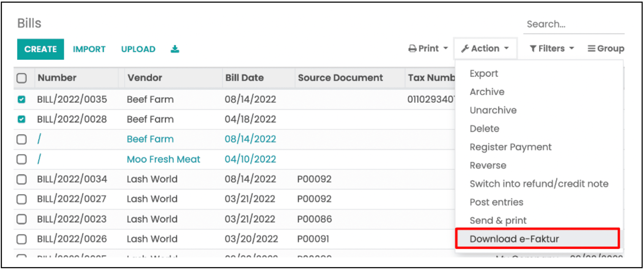This screenshot has height=269, width=644.
Task: Tick the select-all checkbox in table header
Action: click(22, 78)
